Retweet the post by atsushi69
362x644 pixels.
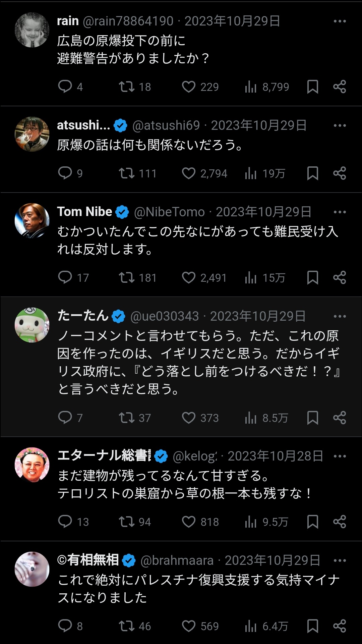pyautogui.click(x=127, y=173)
